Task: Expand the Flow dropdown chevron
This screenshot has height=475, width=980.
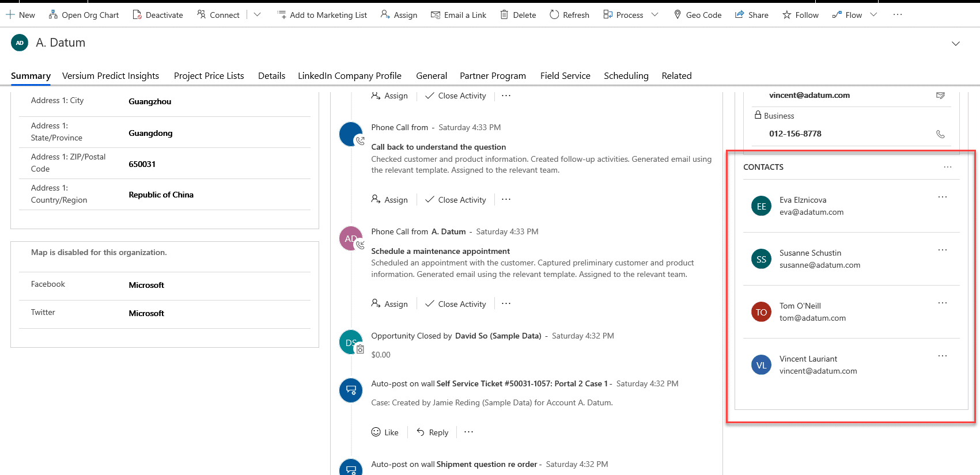Action: (873, 15)
